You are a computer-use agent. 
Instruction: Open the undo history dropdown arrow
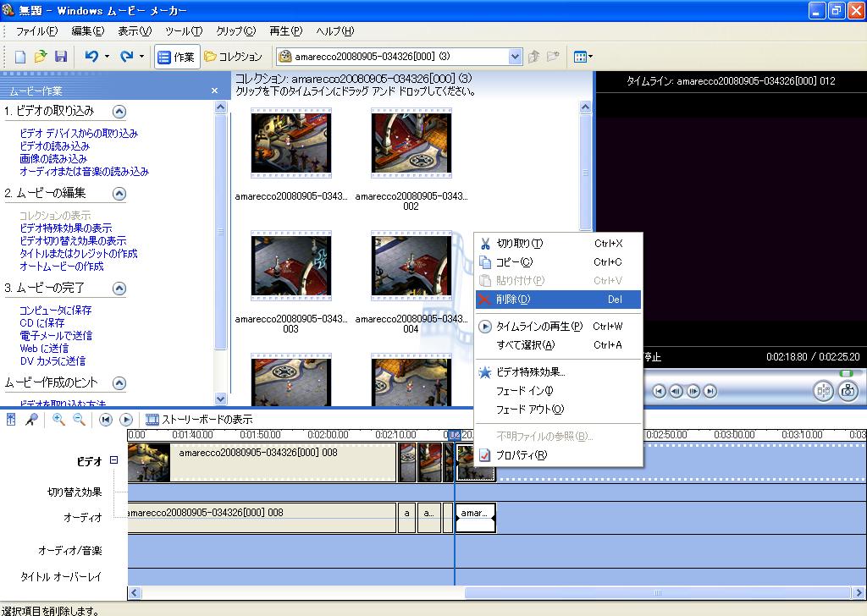[107, 57]
